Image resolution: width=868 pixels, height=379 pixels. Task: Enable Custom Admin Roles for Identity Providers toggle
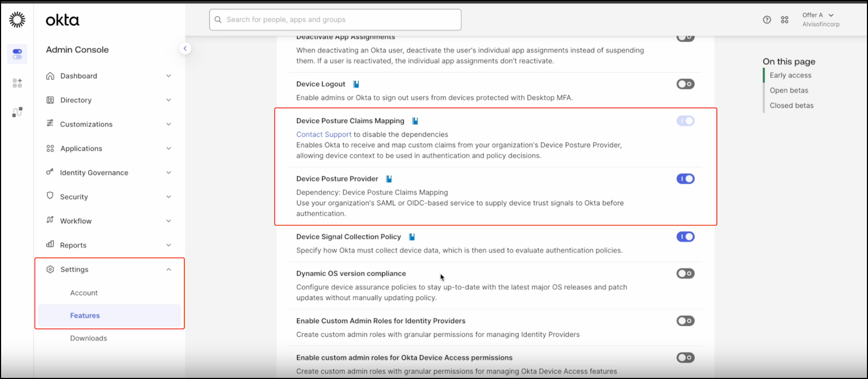pyautogui.click(x=686, y=321)
